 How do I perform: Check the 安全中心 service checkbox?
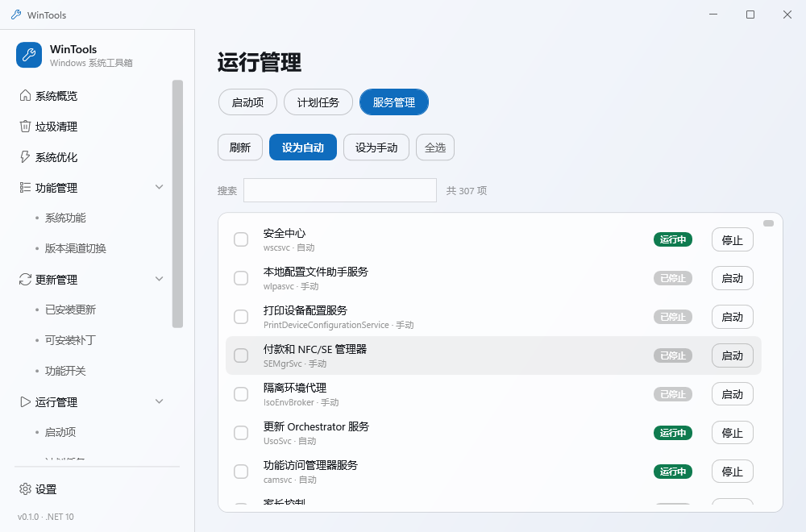point(241,239)
